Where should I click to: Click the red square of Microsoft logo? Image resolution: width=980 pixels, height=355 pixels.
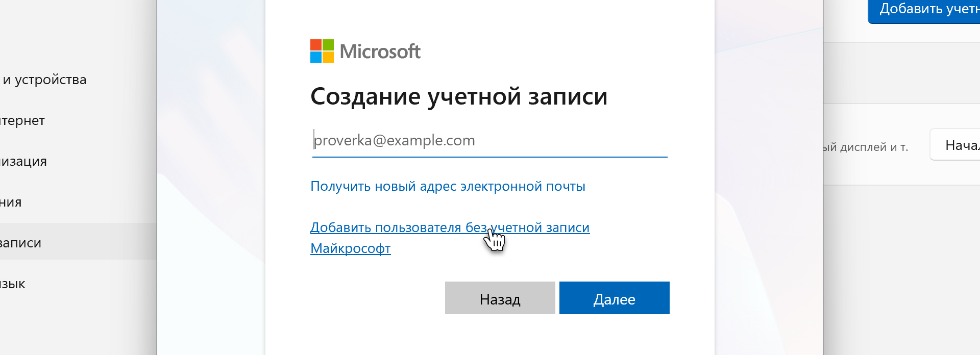click(x=316, y=45)
